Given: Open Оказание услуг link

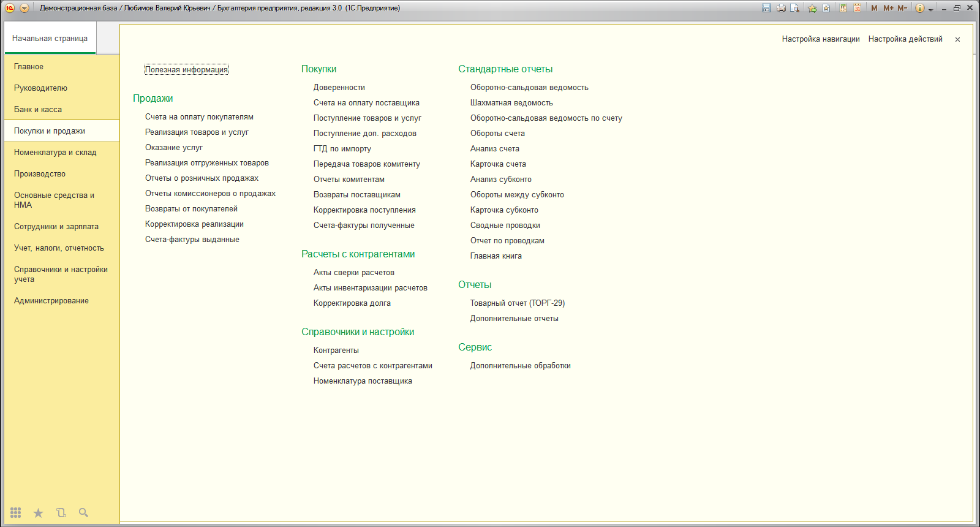Looking at the screenshot, I should point(174,147).
